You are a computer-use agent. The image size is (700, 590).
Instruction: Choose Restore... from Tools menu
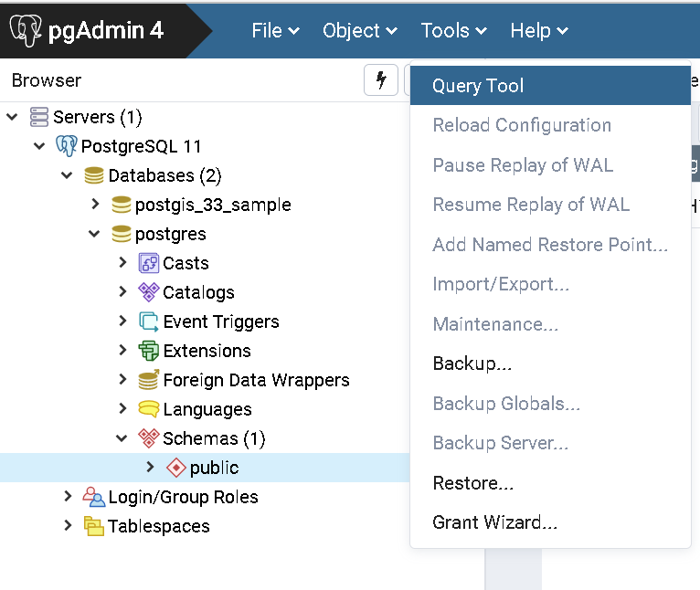point(550,483)
